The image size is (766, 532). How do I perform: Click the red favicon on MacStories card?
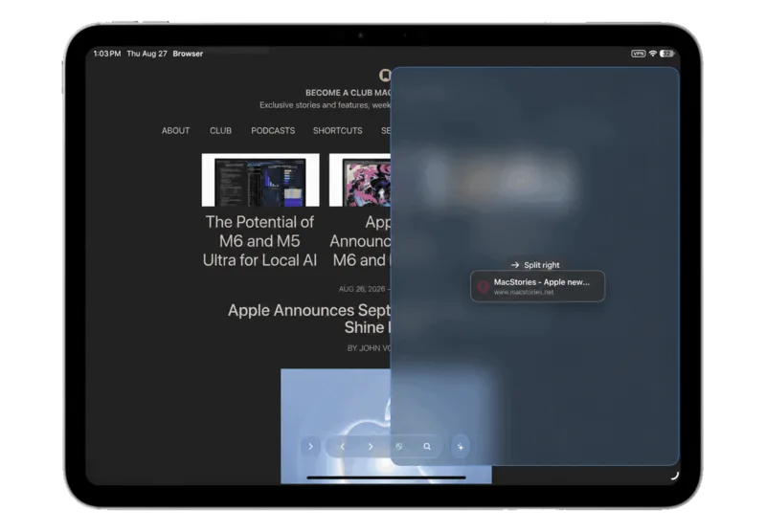tap(484, 286)
